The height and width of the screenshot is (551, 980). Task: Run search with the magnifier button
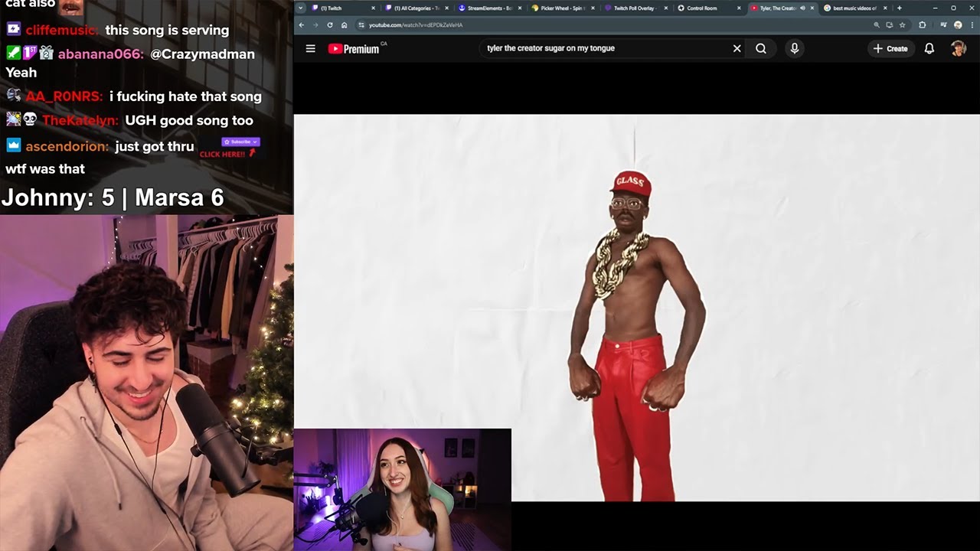(761, 48)
